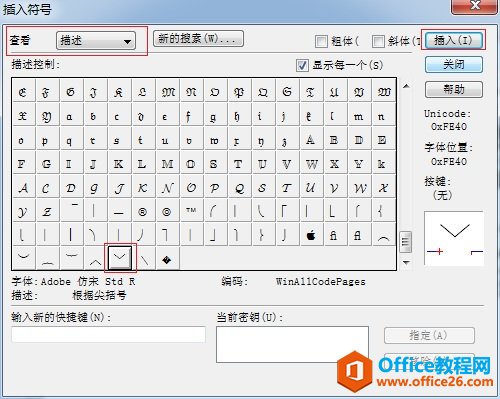The height and width of the screenshot is (399, 500).
Task: Click the 新的搜索(W)... button
Action: pos(198,39)
